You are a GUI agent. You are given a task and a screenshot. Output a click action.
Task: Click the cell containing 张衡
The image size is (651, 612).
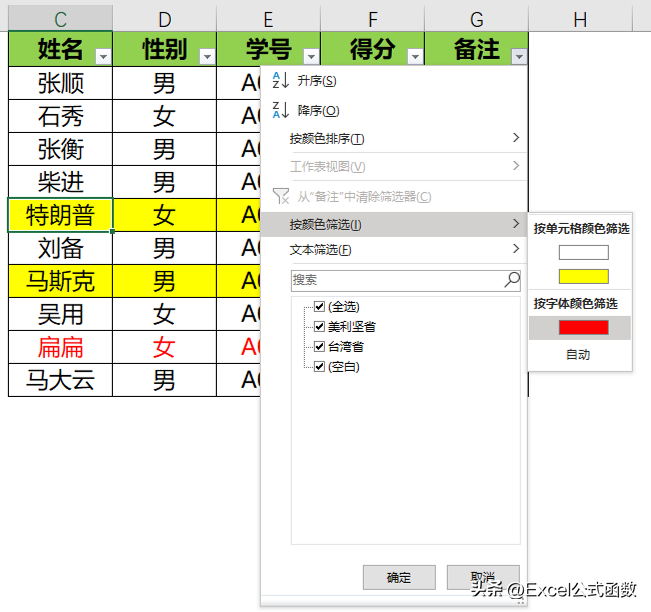pyautogui.click(x=61, y=149)
